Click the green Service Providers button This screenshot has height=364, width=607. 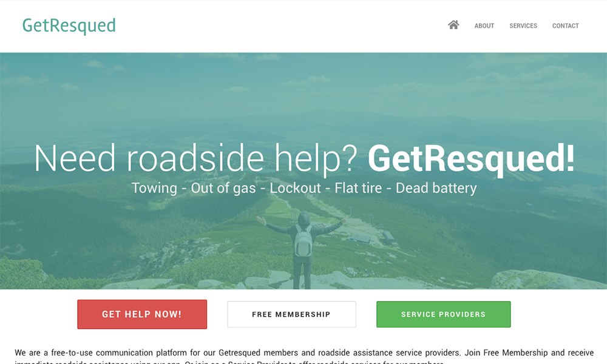[443, 314]
